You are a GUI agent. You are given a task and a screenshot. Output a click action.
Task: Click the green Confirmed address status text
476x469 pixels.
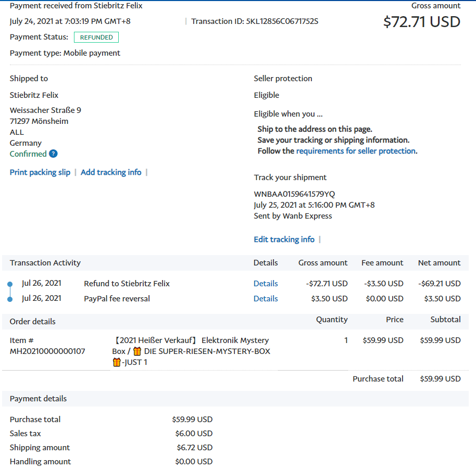tap(28, 154)
